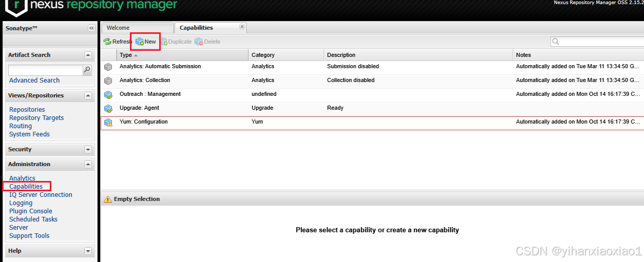
Task: Focus the capabilities filter search box
Action: click(601, 42)
